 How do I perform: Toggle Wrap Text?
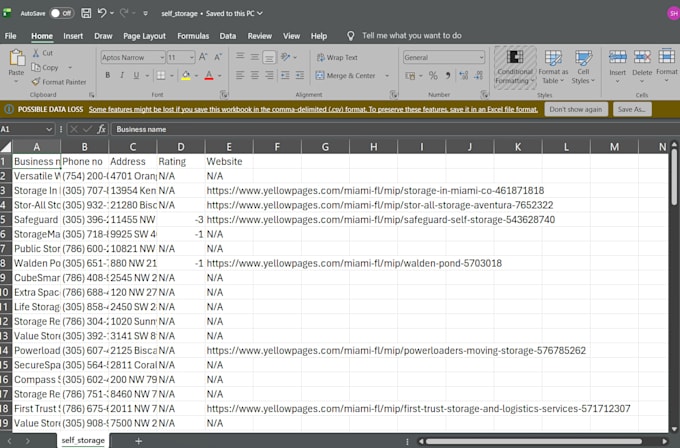[337, 57]
